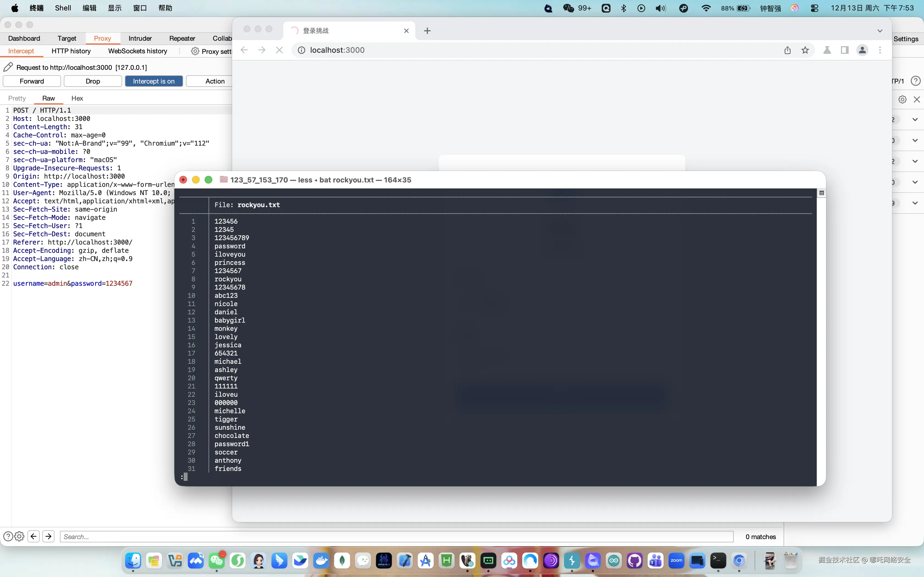Stop page loading with X icon

279,50
